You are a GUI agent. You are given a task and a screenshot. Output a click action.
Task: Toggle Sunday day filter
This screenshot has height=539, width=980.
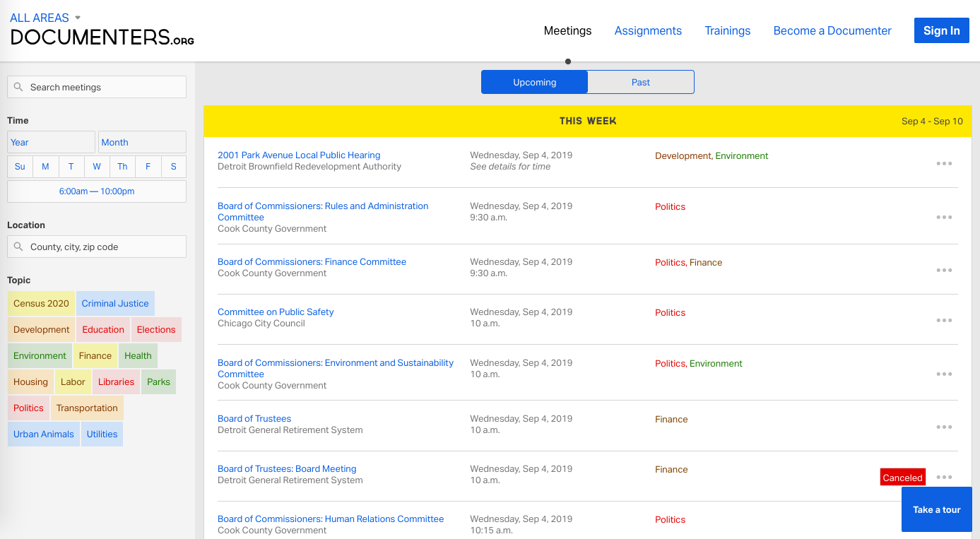coord(20,167)
